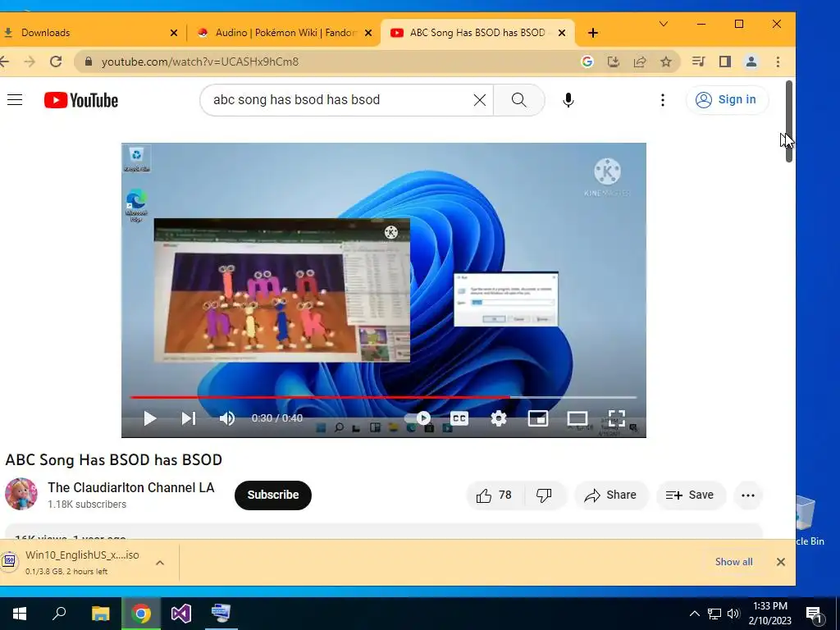This screenshot has height=630, width=840.
Task: Open YouTube hamburger guide menu
Action: point(15,99)
